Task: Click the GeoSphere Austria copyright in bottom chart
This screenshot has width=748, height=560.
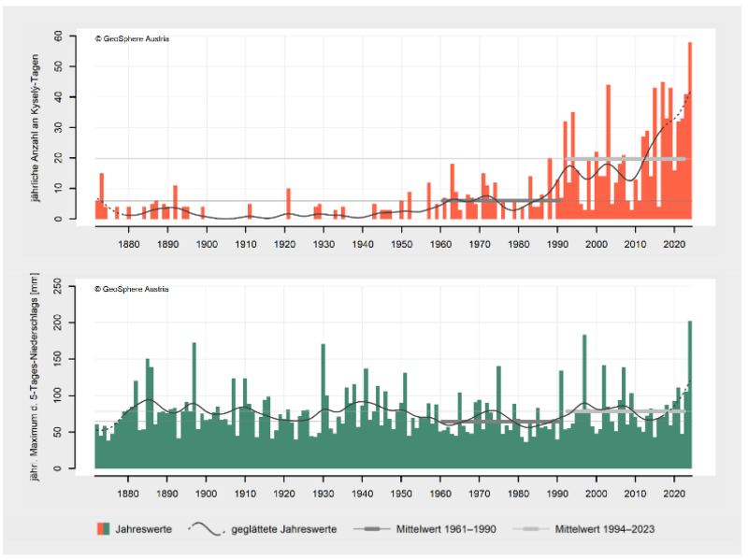Action: pos(132,289)
